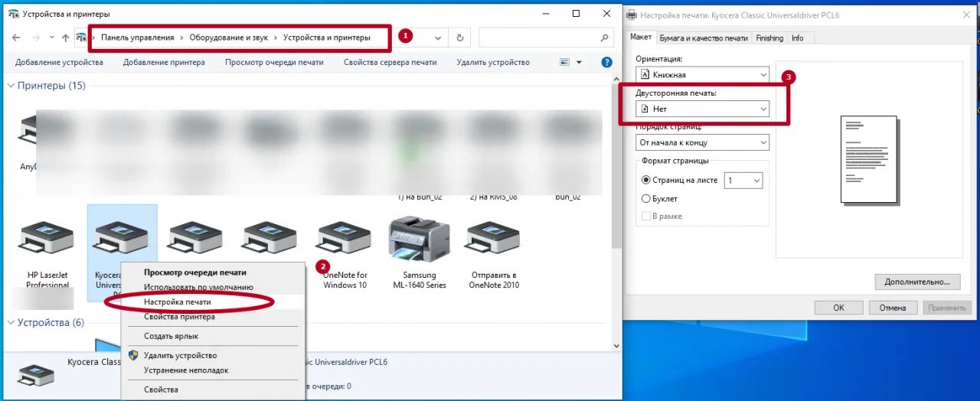
Task: Click the Kyocera printer icon in details pane
Action: tap(36, 375)
